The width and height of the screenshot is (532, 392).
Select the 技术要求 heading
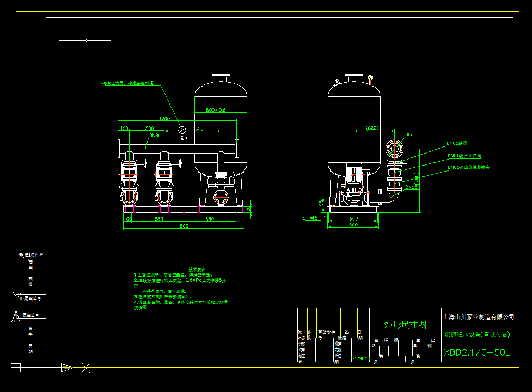[x=197, y=269]
